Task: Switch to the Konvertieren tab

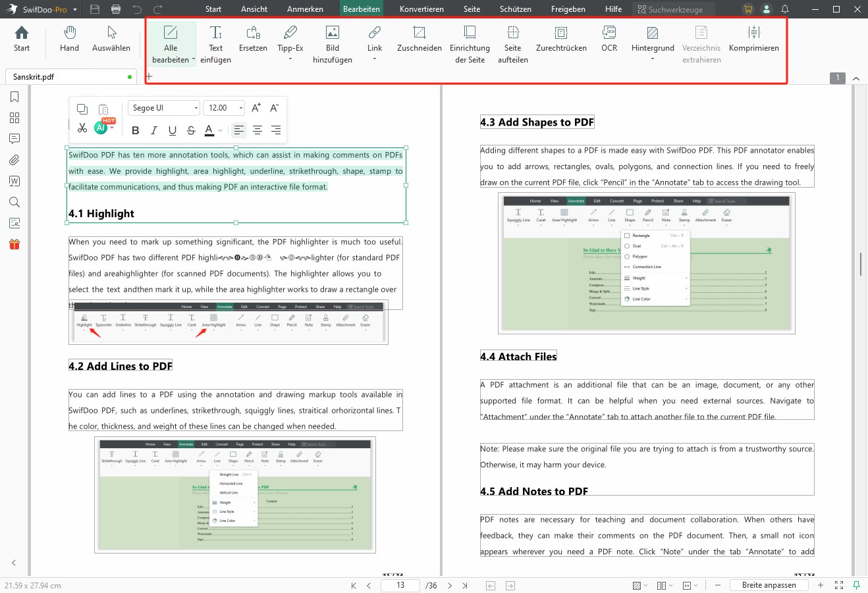Action: pyautogui.click(x=421, y=9)
